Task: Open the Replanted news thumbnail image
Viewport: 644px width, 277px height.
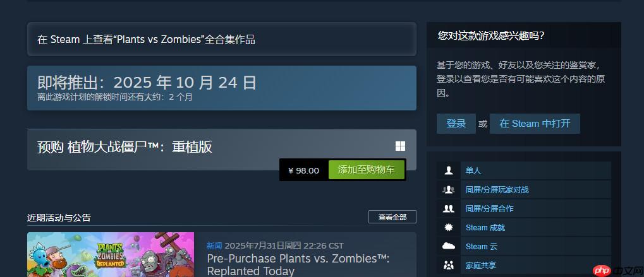Action: click(x=111, y=254)
